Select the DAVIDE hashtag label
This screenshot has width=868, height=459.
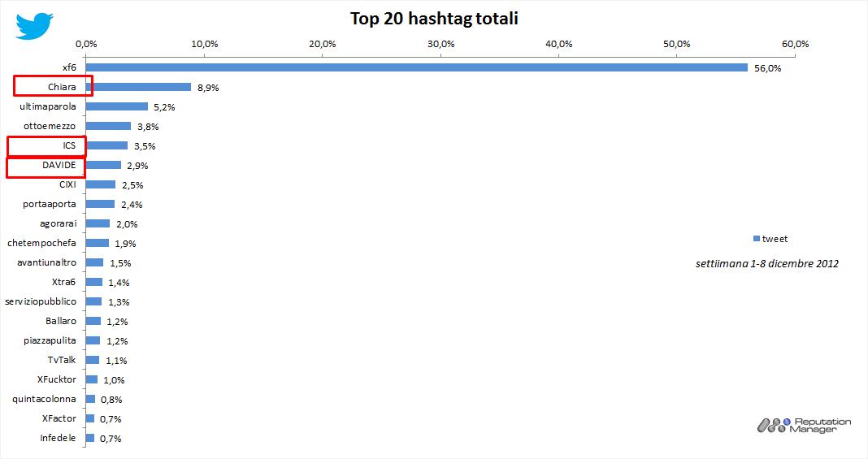click(60, 165)
